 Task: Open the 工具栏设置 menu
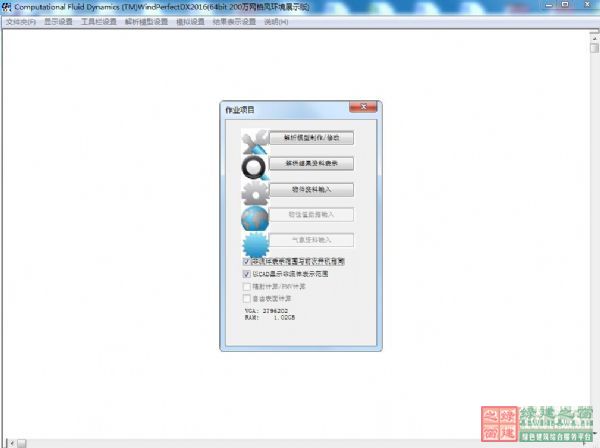pos(99,21)
